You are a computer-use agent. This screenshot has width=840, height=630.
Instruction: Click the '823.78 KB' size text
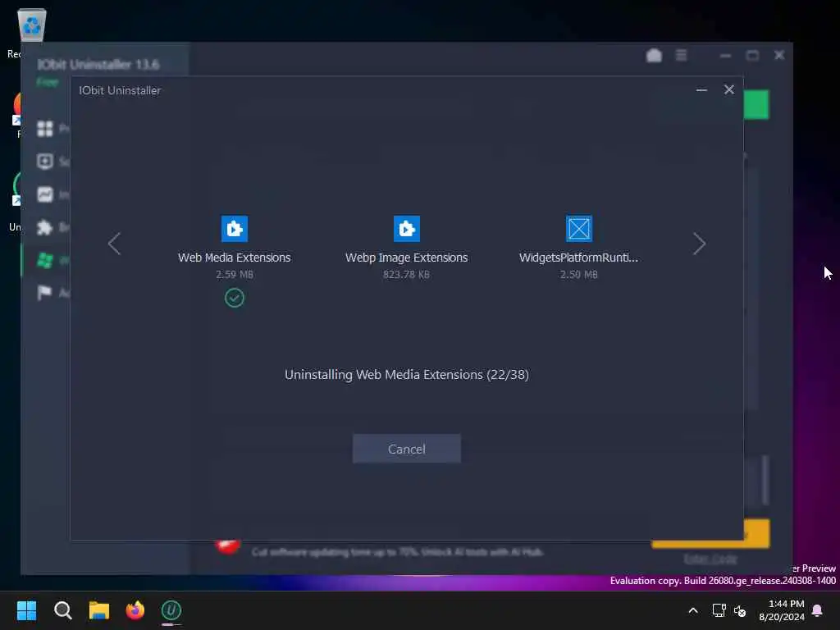[x=406, y=274]
